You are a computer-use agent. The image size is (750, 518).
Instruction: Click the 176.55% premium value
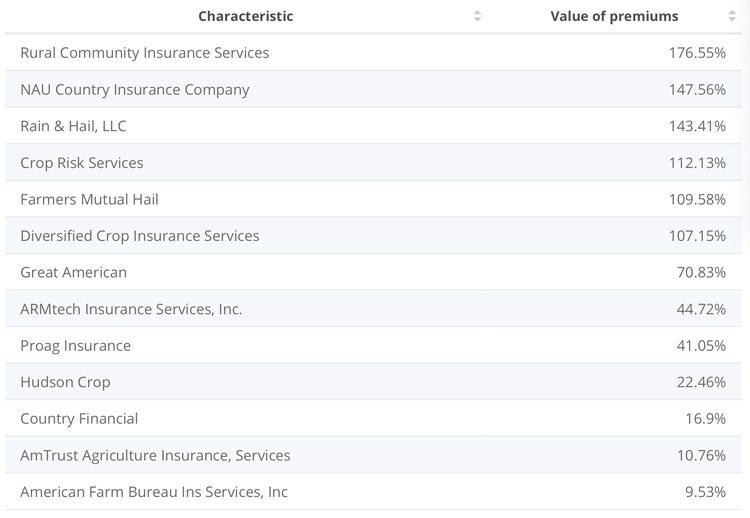697,53
